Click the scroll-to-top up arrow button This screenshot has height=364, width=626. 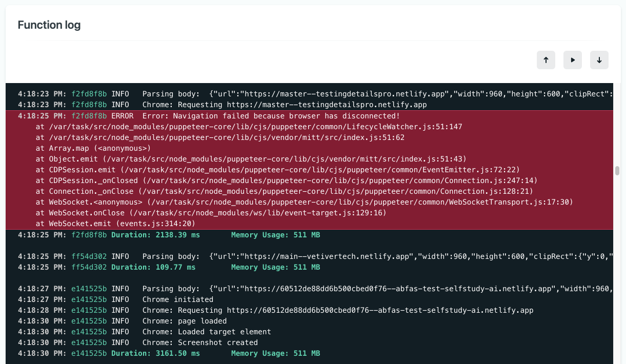click(x=546, y=60)
